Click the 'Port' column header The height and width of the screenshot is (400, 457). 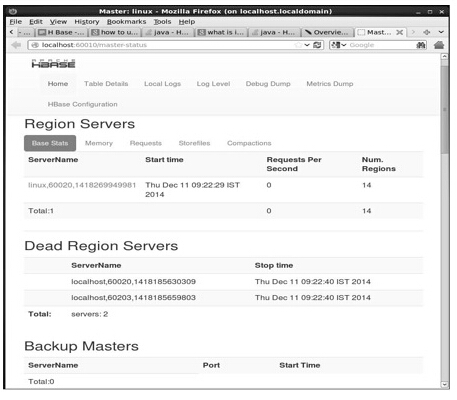coord(211,365)
